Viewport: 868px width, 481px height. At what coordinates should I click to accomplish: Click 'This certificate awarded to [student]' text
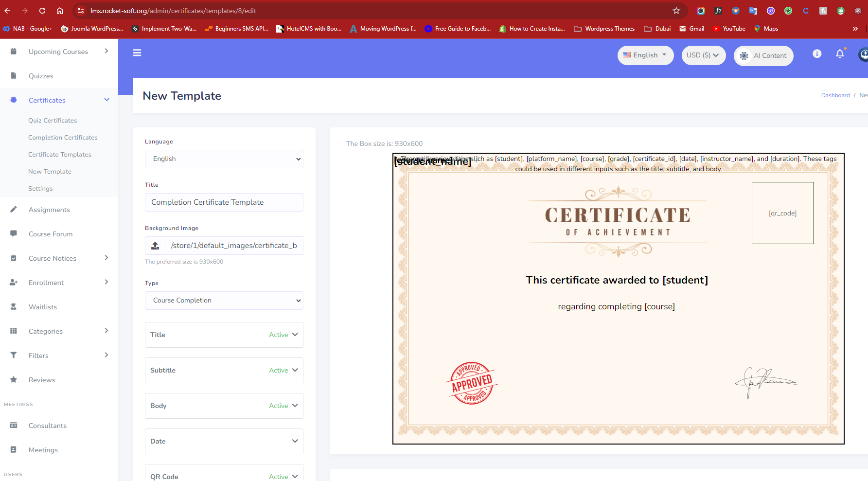coord(617,280)
